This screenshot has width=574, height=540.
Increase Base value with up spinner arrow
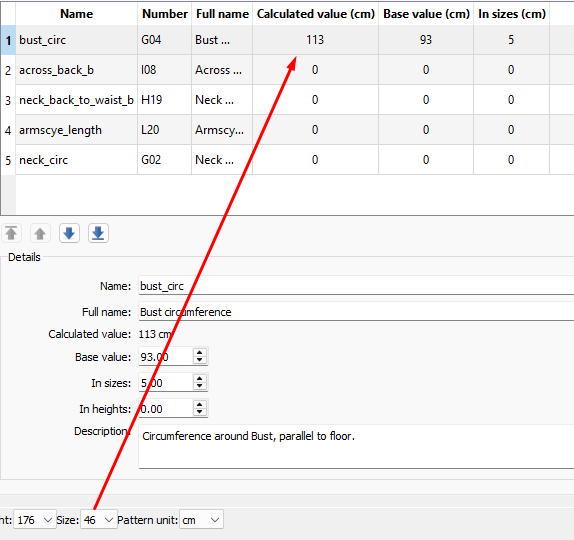(x=200, y=353)
